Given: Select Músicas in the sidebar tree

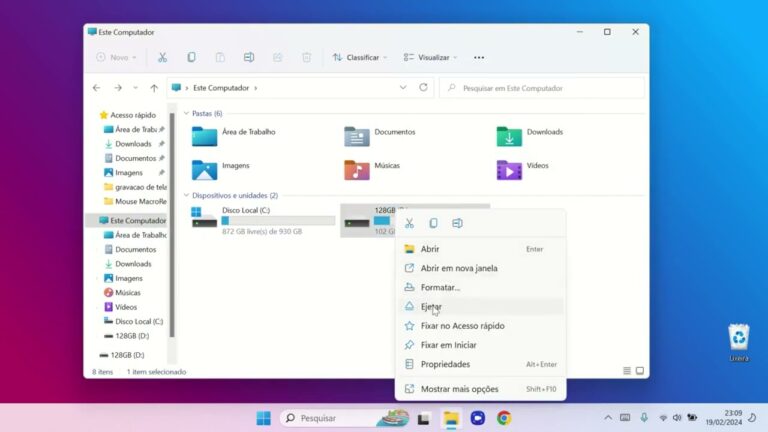Looking at the screenshot, I should click(122, 292).
